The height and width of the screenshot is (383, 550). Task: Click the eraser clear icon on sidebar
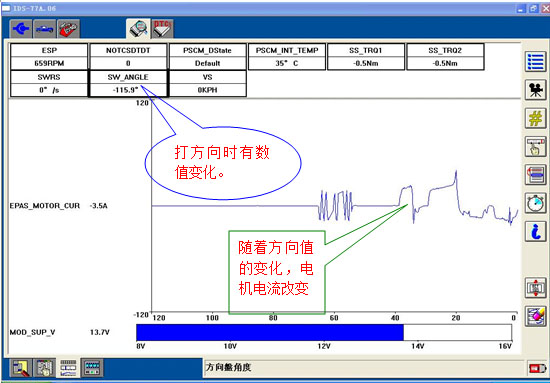(x=535, y=316)
